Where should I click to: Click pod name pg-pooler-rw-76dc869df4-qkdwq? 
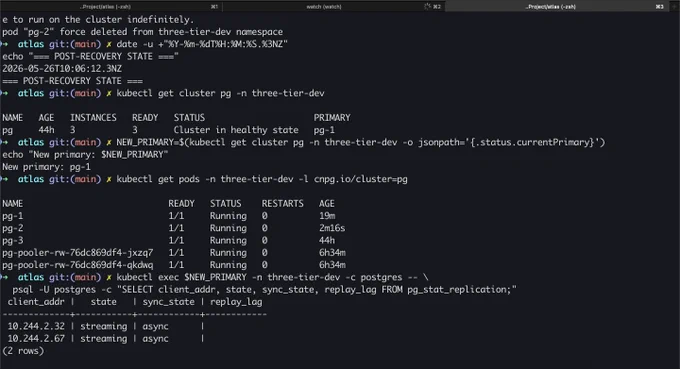78,265
